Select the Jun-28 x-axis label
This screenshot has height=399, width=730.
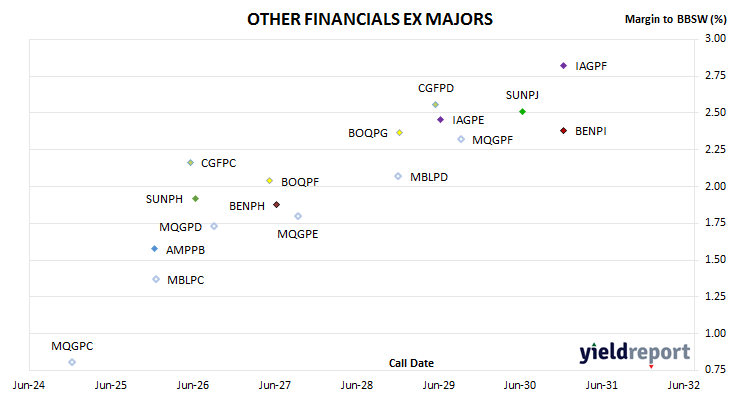point(357,385)
